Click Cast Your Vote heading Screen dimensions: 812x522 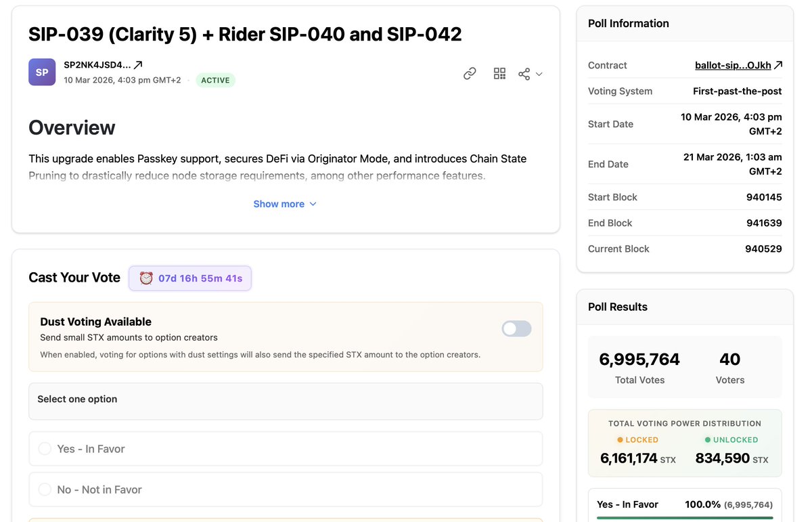tap(74, 278)
